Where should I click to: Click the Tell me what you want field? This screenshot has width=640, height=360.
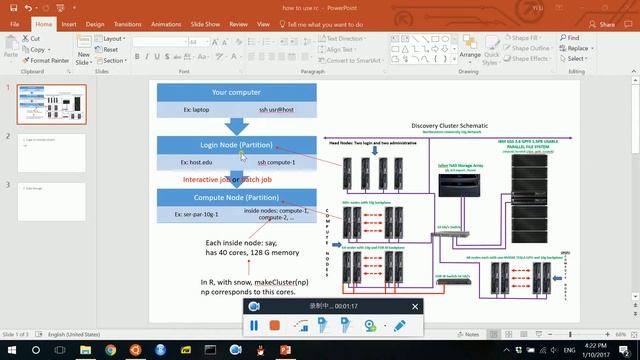[x=321, y=24]
